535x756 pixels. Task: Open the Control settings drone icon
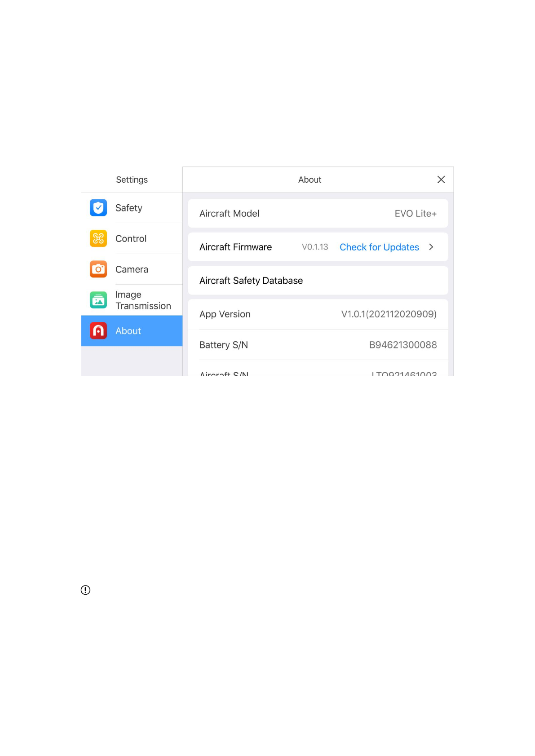pyautogui.click(x=98, y=238)
